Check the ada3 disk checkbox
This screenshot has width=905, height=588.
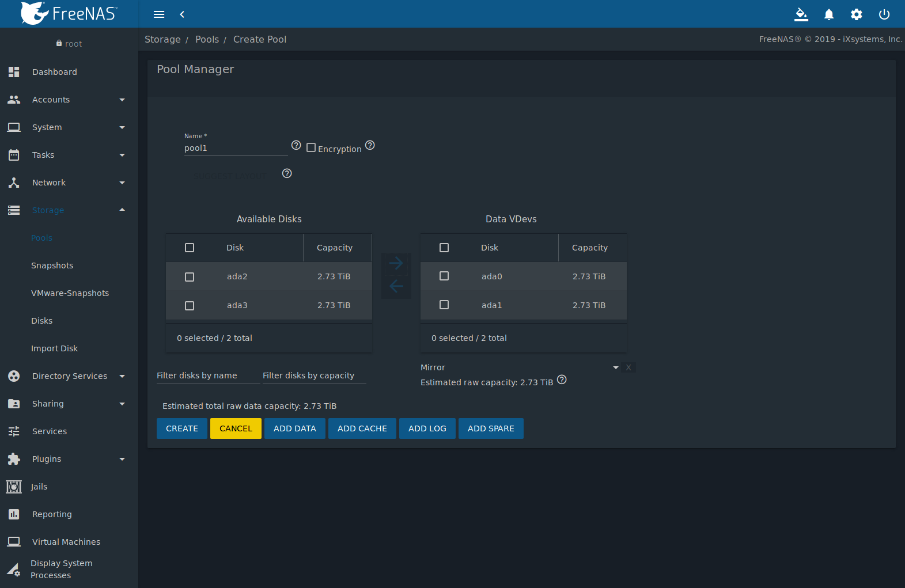pos(190,306)
